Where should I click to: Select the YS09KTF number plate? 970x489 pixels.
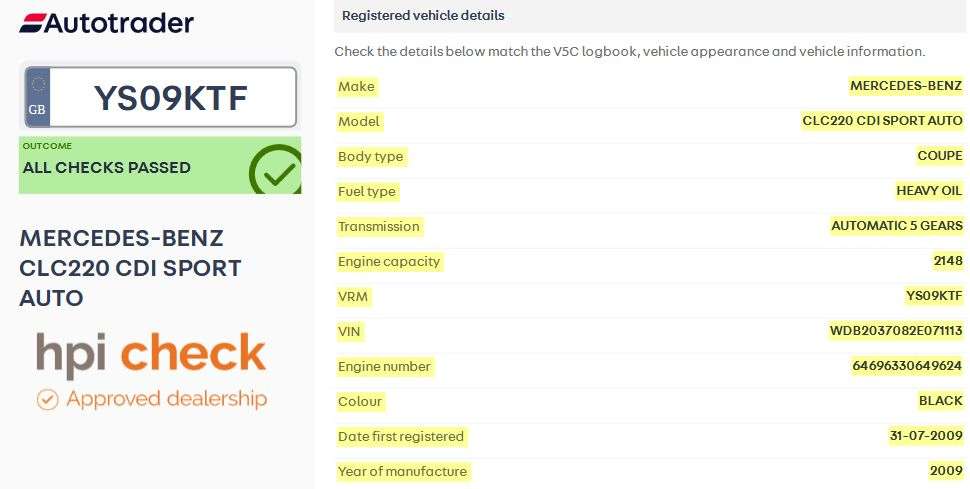[x=160, y=97]
